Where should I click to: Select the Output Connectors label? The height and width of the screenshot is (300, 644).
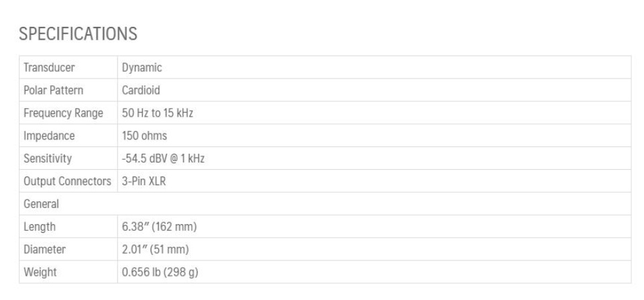[x=67, y=181]
